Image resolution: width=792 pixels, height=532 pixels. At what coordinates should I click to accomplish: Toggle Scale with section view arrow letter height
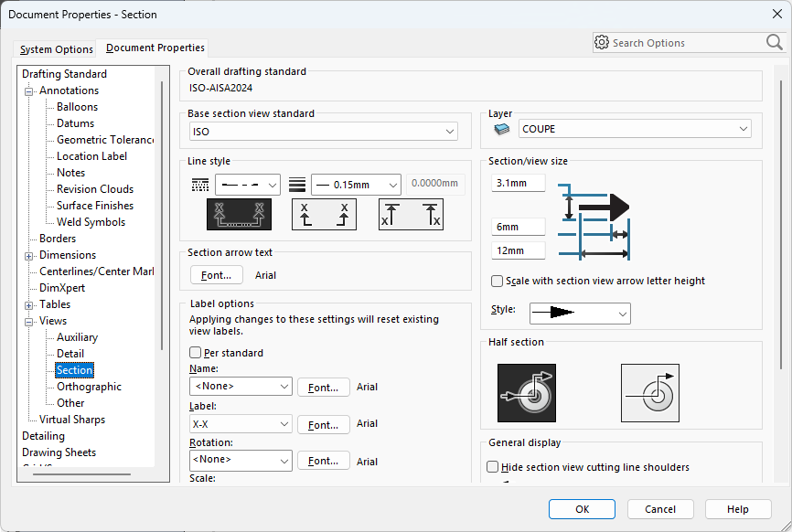tap(498, 282)
